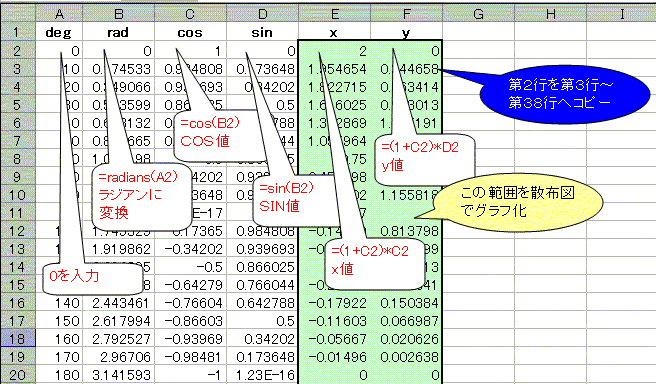Click the yellow scatter chart callout
The width and height of the screenshot is (656, 384).
click(518, 202)
